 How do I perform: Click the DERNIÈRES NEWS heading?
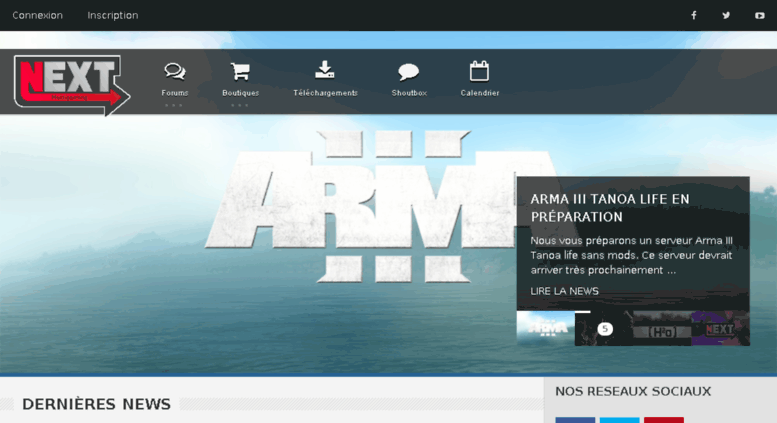point(96,404)
